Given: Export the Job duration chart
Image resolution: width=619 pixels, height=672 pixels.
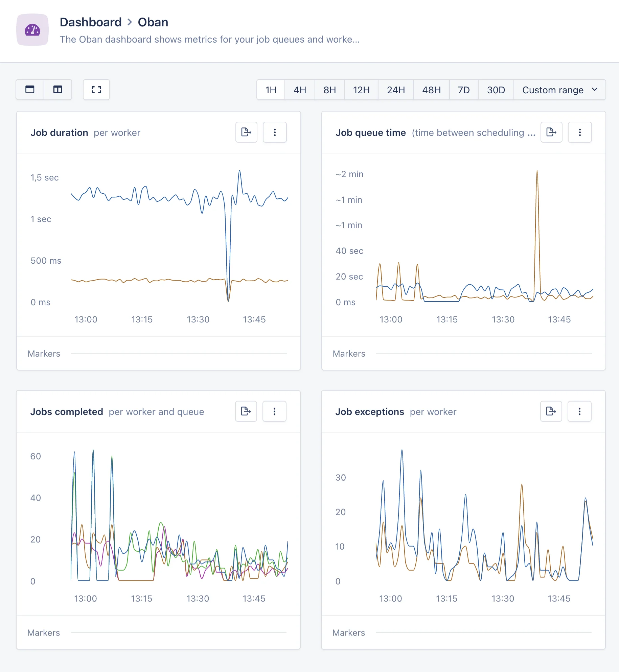Looking at the screenshot, I should tap(246, 132).
